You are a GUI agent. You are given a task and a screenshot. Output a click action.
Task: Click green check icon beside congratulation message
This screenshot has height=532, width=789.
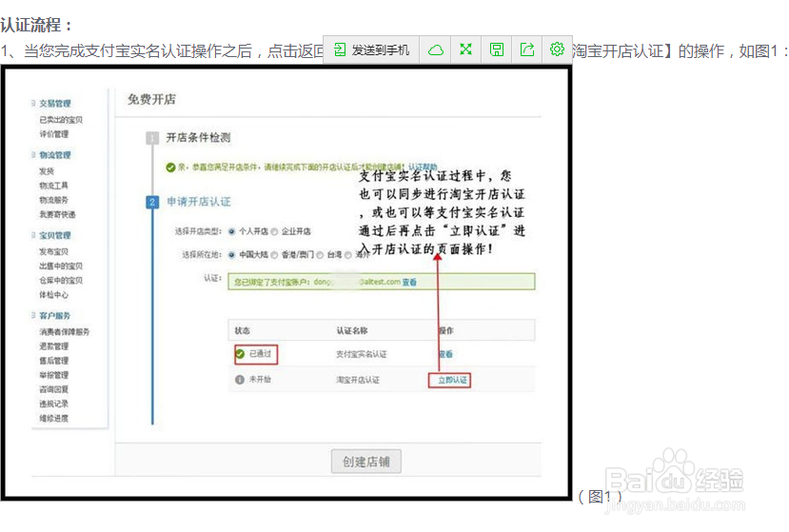[x=170, y=167]
